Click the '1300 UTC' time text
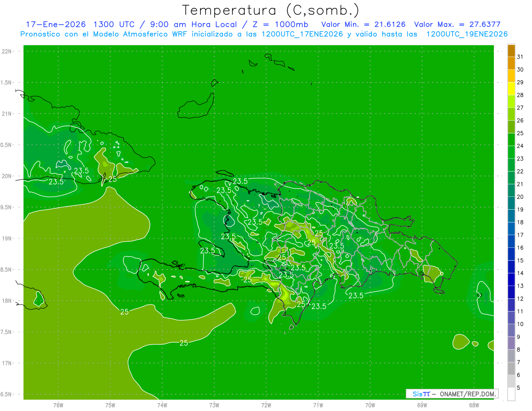Screen dimensions: 532x411 (x=114, y=24)
